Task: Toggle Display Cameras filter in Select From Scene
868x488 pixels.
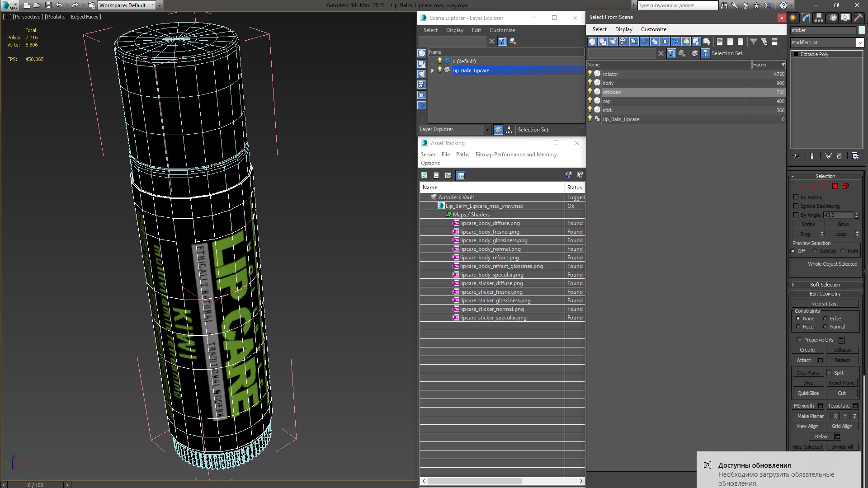Action: (623, 42)
